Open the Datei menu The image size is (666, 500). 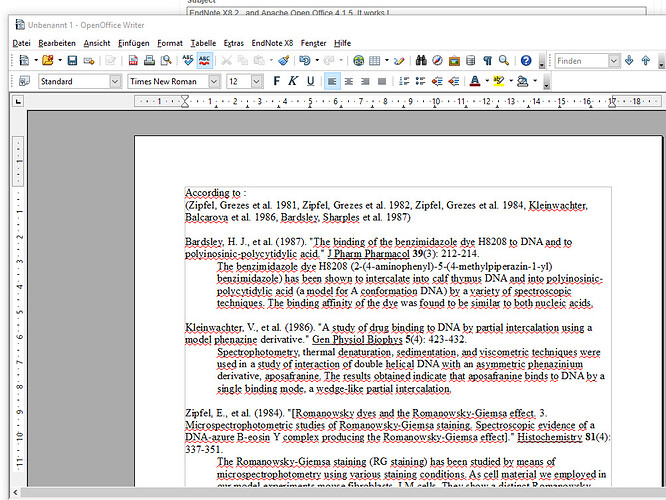click(x=21, y=43)
